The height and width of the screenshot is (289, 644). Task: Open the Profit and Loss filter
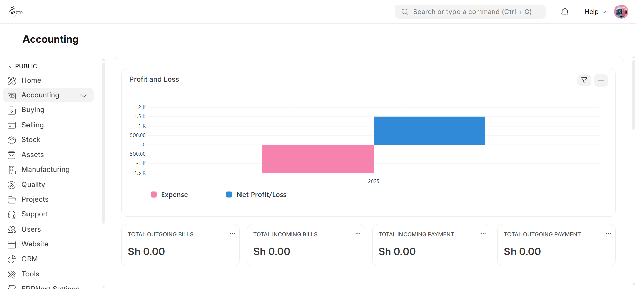pos(584,80)
